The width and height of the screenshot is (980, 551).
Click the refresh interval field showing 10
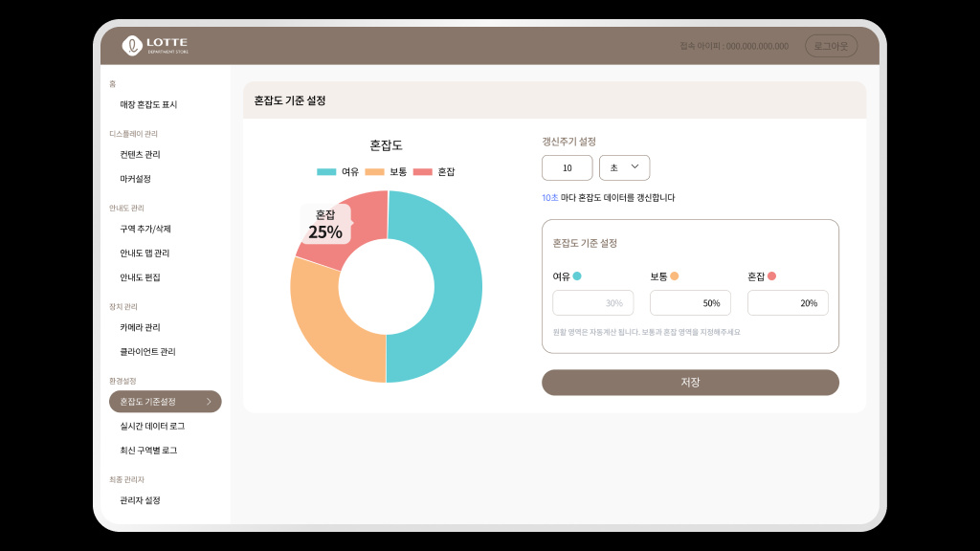point(567,167)
